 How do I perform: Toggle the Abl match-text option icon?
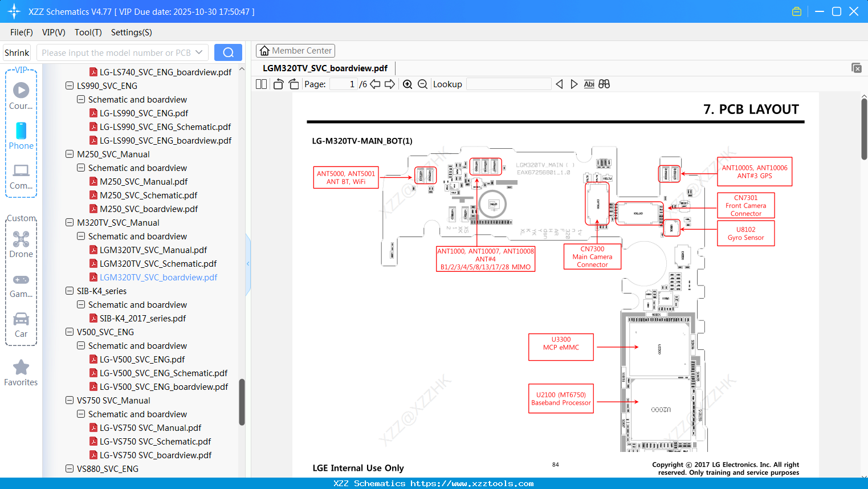click(589, 84)
